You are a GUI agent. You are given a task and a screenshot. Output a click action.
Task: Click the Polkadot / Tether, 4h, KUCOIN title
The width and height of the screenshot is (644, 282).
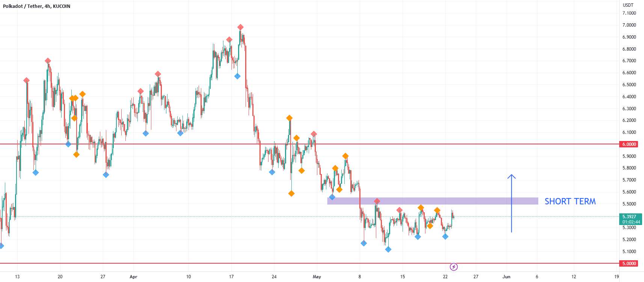pos(37,6)
